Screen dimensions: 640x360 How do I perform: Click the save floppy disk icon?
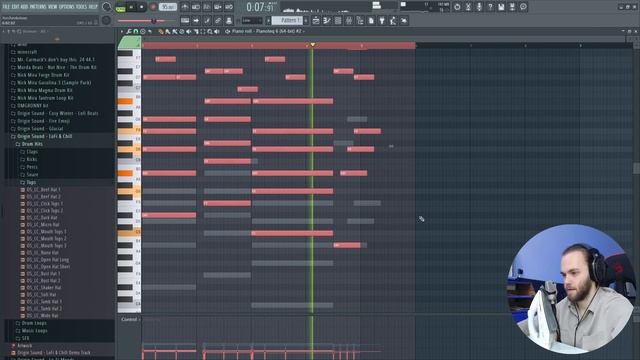501,7
